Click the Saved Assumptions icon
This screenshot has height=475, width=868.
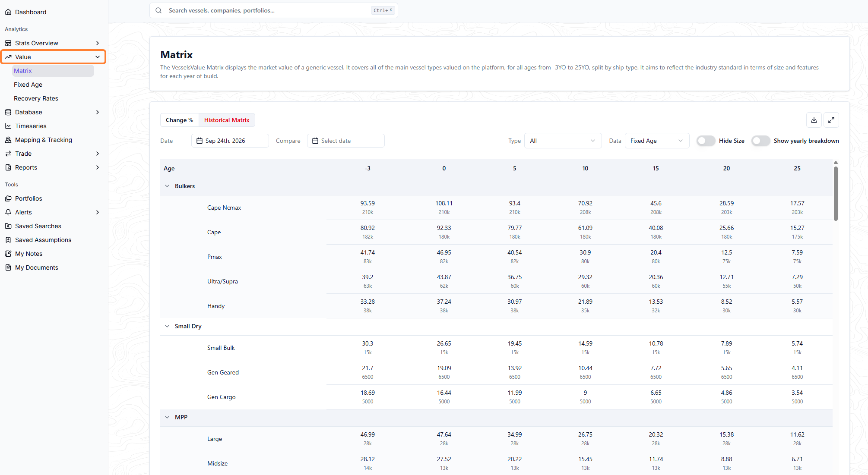coord(8,240)
